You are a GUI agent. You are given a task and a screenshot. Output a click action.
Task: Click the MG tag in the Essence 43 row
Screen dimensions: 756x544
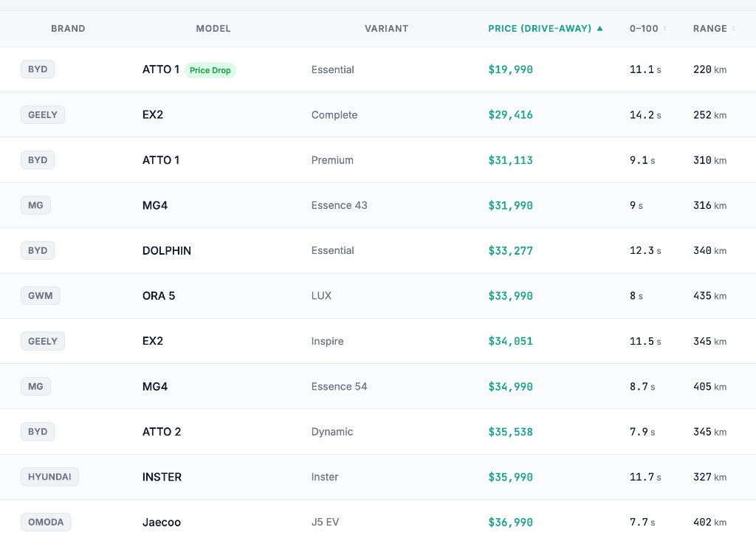35,205
